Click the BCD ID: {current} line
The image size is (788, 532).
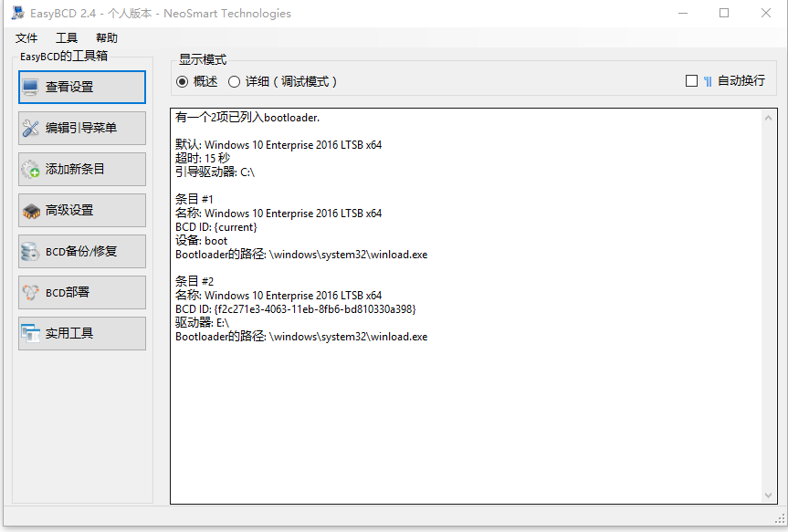click(x=216, y=227)
